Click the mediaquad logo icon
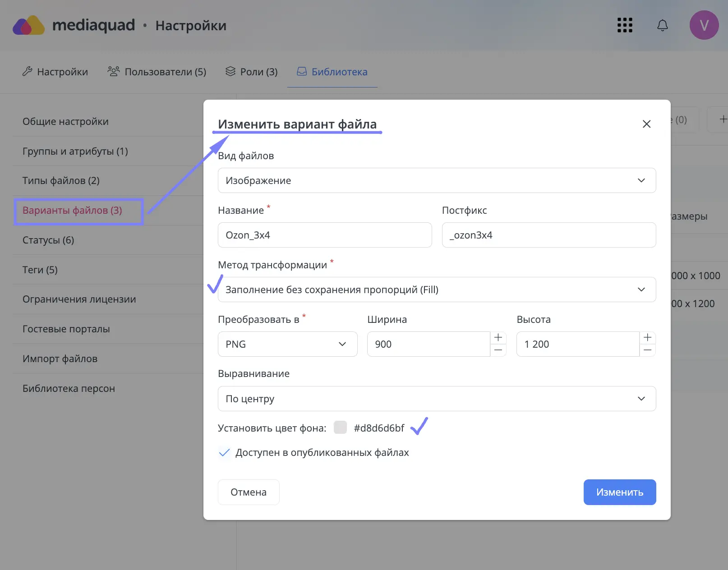The image size is (728, 570). click(x=28, y=25)
